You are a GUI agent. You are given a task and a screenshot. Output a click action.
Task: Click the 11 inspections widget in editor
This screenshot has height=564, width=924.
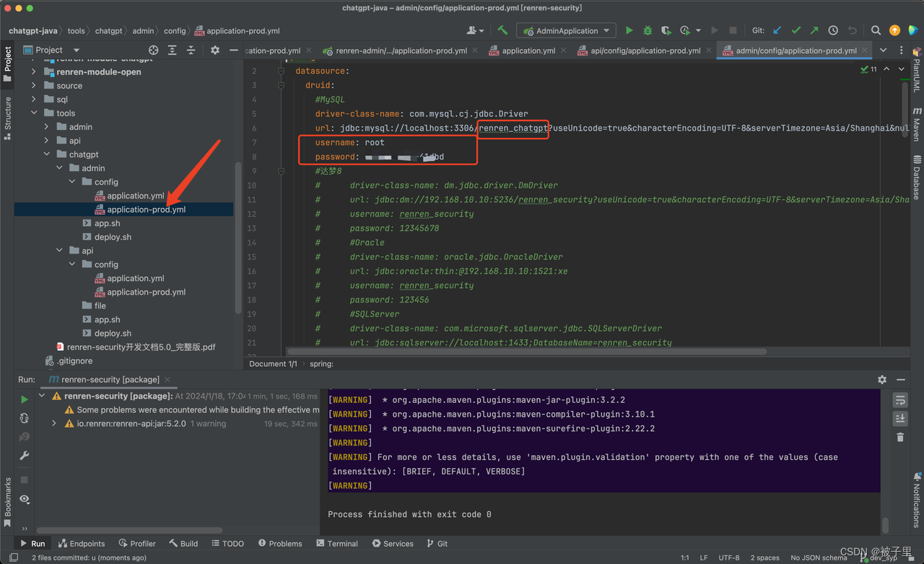point(869,69)
